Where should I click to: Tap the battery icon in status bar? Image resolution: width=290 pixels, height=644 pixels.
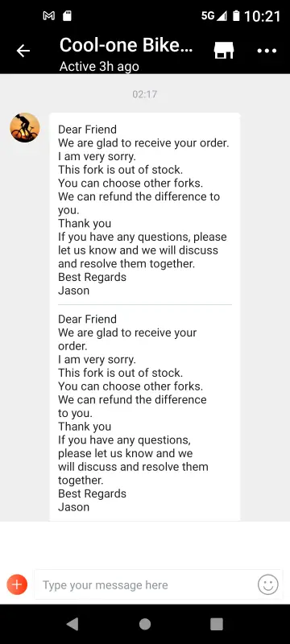(x=236, y=16)
